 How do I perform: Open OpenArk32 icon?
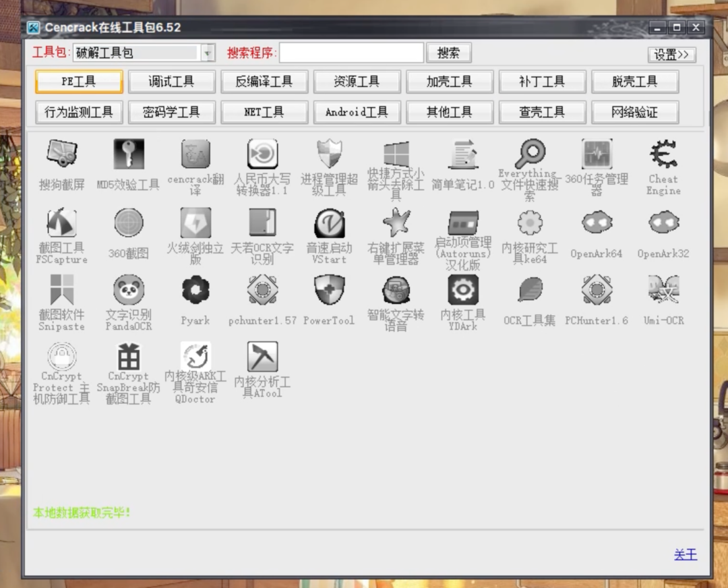663,223
